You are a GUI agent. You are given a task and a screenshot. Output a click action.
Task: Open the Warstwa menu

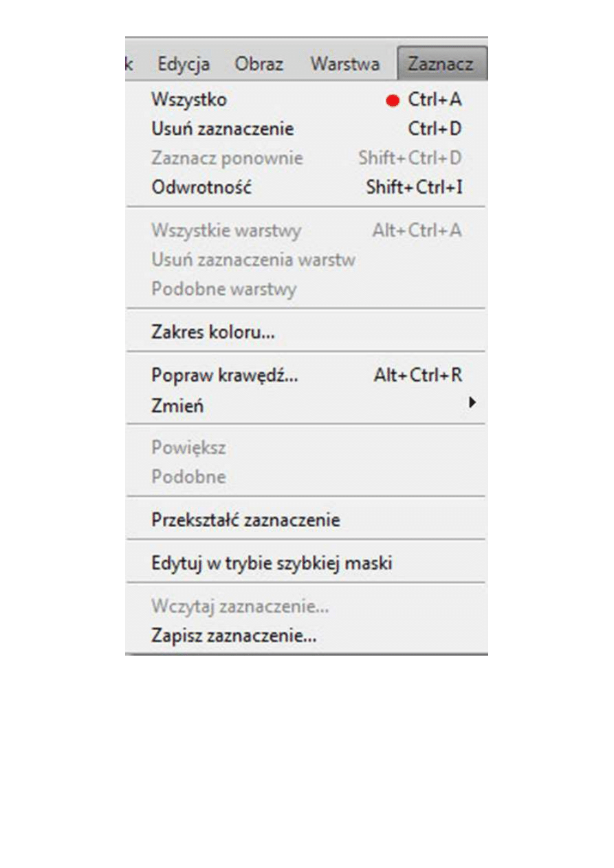click(x=344, y=64)
